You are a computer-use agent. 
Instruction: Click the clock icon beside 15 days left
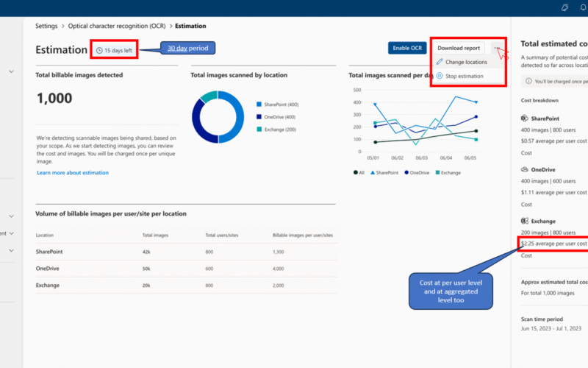point(99,51)
